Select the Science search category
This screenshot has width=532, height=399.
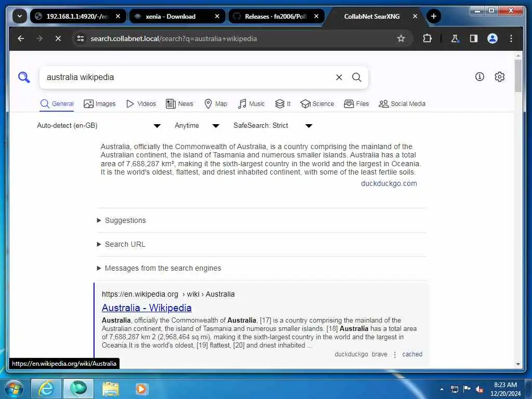tap(317, 104)
